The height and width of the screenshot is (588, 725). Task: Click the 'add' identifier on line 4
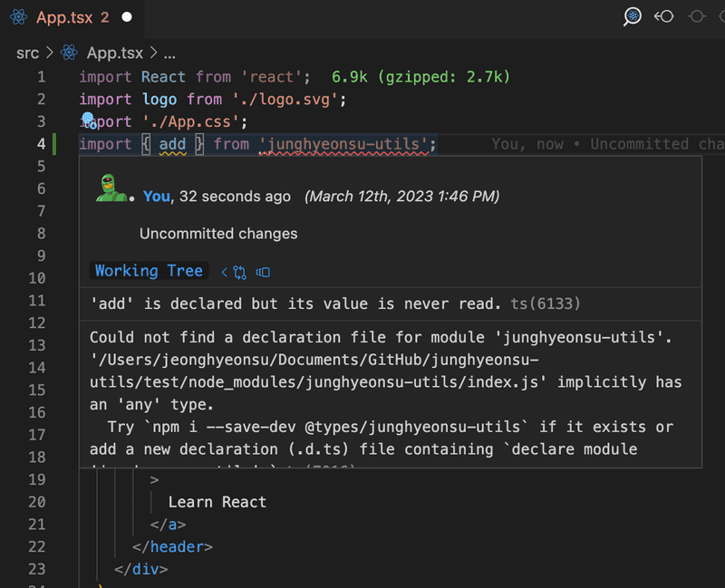click(172, 144)
